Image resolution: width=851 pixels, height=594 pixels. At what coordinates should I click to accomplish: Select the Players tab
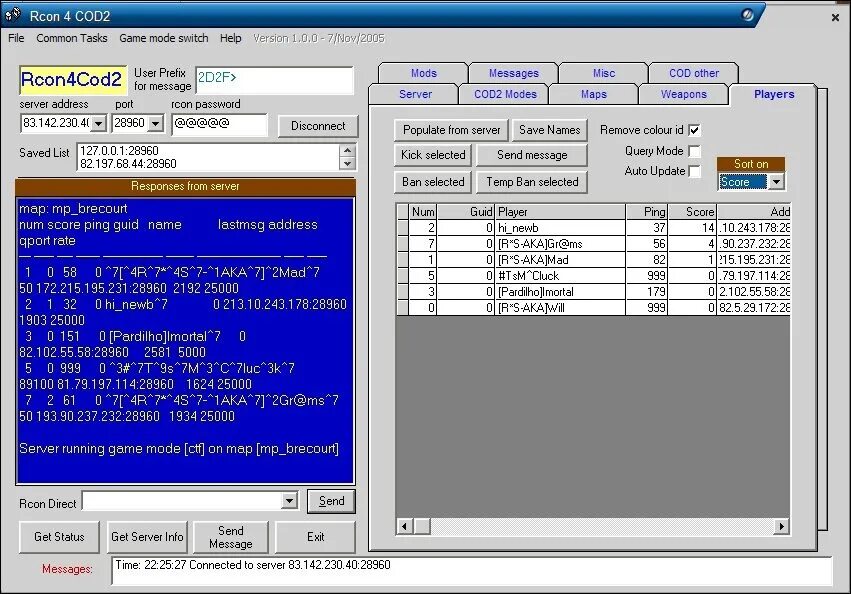[x=774, y=94]
